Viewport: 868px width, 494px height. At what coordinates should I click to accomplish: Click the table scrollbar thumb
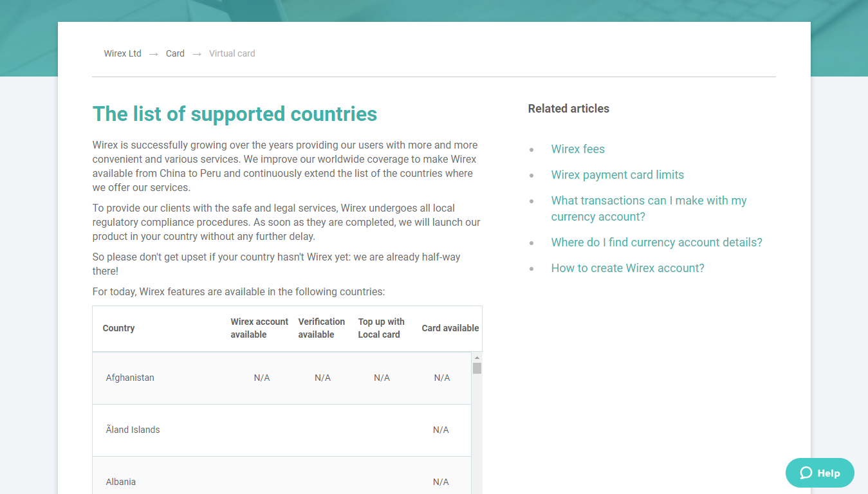477,368
